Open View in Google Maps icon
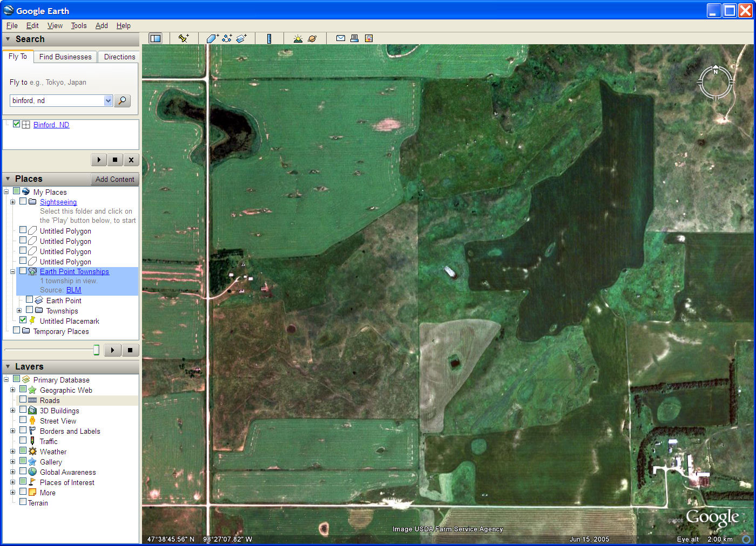The image size is (756, 546). (369, 38)
